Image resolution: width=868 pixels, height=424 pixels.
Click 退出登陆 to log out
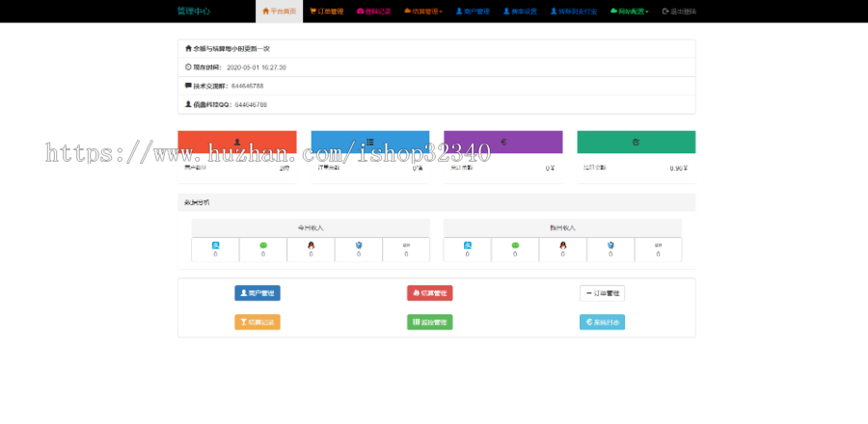(x=679, y=11)
